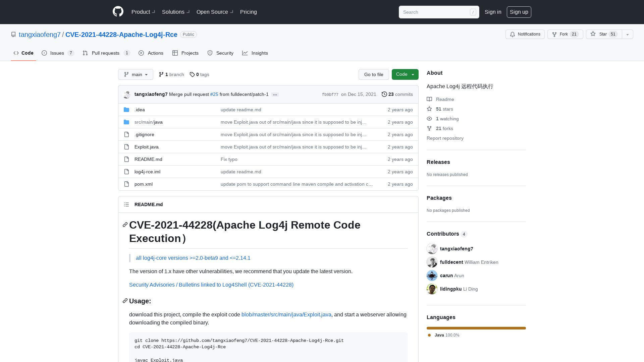The width and height of the screenshot is (644, 362).
Task: Click the file icon beside pom.xml
Action: pyautogui.click(x=126, y=184)
